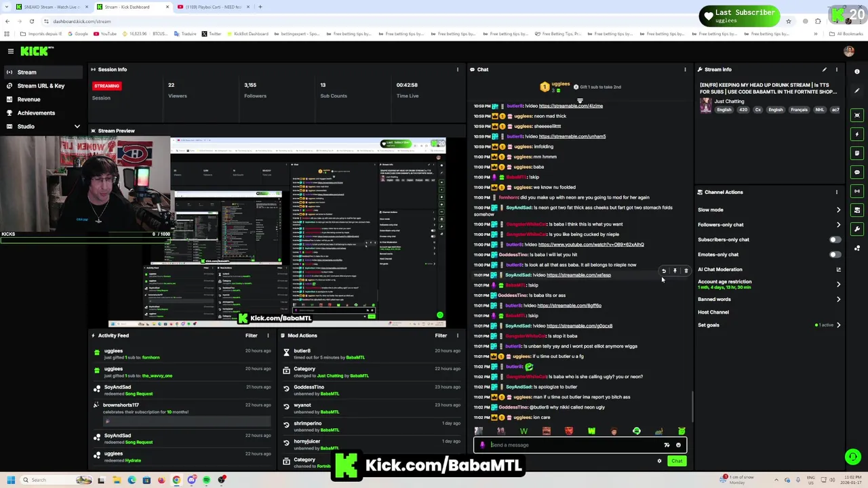The image size is (868, 488).
Task: Click the profile avatar at top right
Action: coord(849,51)
